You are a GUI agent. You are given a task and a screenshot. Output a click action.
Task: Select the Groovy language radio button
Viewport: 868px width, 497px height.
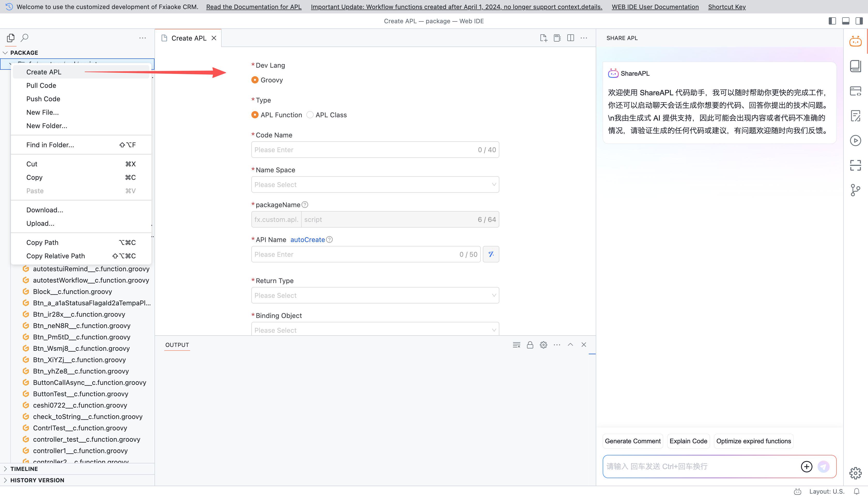pos(255,80)
